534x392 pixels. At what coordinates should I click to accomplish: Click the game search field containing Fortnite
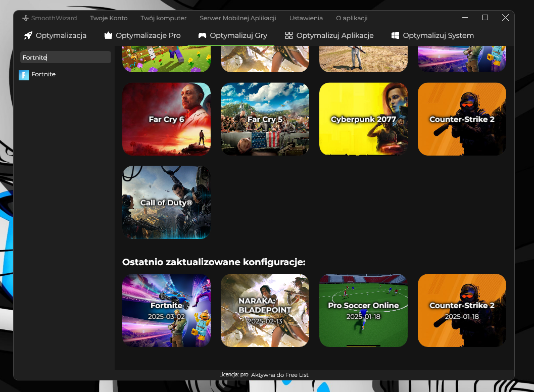(x=65, y=57)
